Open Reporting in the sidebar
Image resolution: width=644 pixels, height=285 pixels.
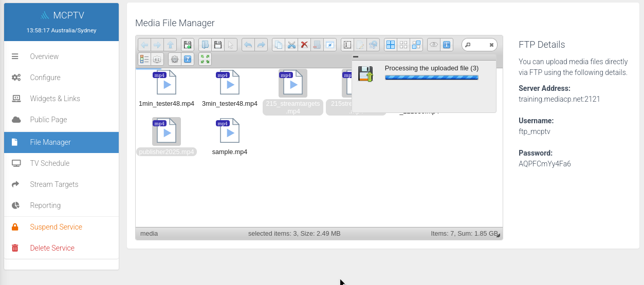pos(61,205)
